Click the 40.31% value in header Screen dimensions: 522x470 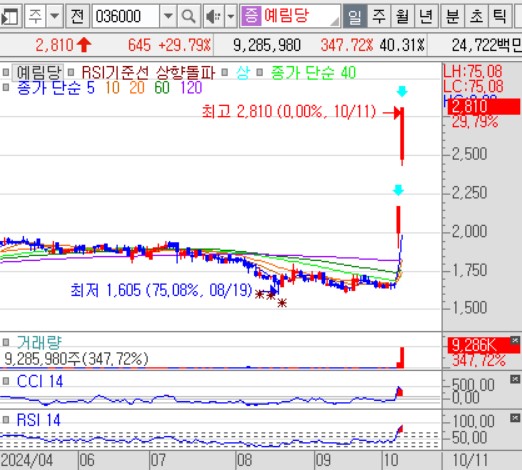pos(402,45)
